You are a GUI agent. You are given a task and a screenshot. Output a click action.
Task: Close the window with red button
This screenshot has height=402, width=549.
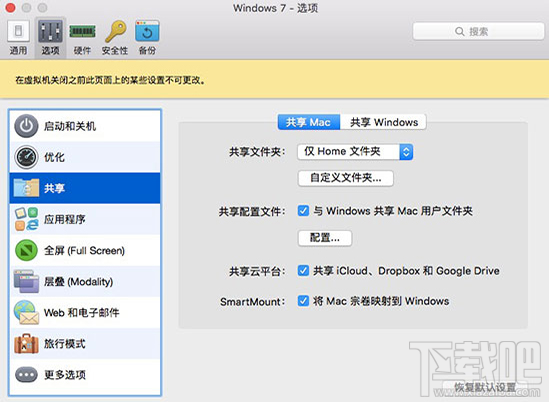pos(10,8)
